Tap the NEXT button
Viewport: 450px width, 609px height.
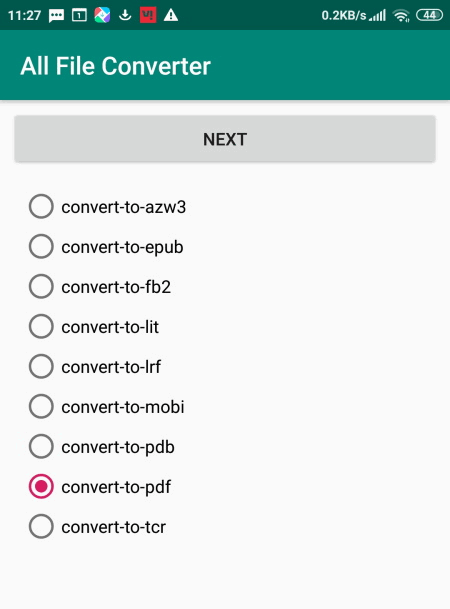[x=225, y=139]
